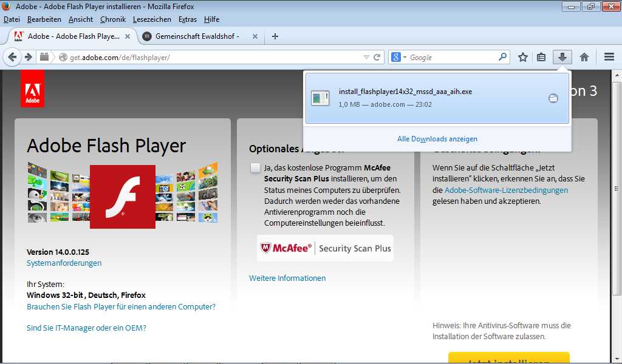Minimize the Firefox window
The image size is (622, 364).
pos(571,6)
